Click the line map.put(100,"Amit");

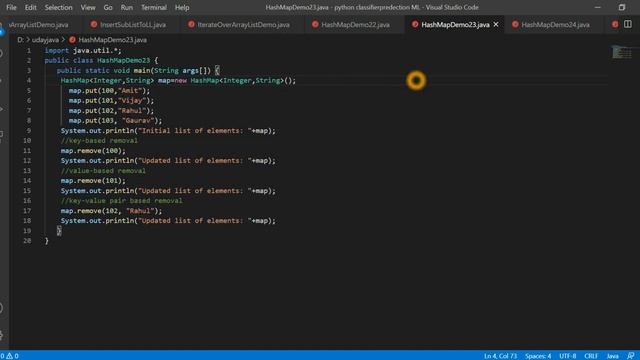tap(109, 91)
